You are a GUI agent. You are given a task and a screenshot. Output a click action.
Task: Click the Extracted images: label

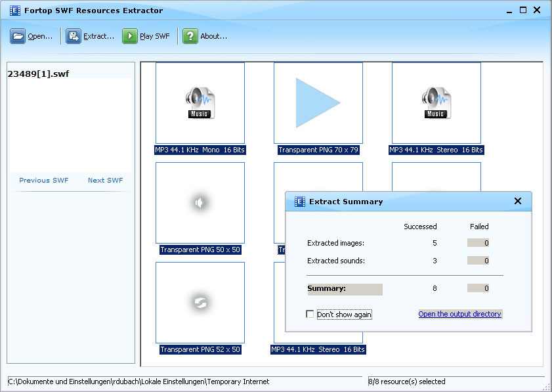[x=335, y=243]
